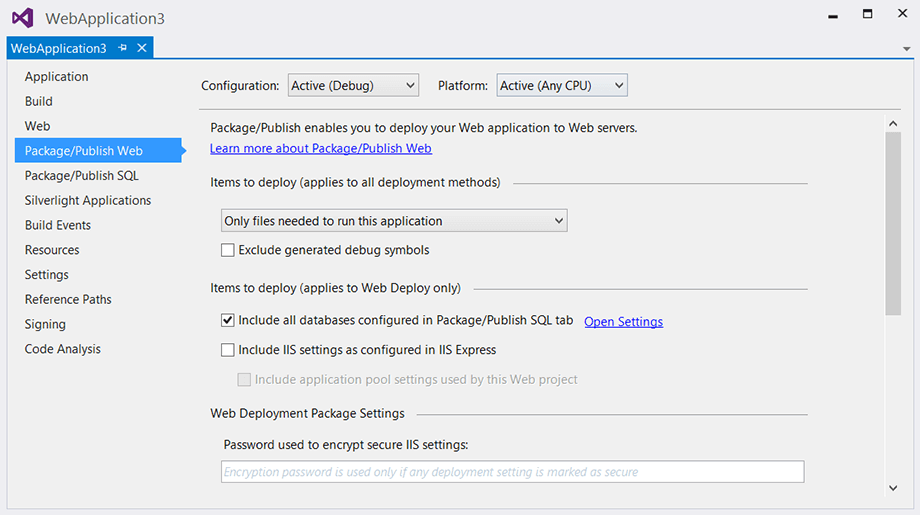Image resolution: width=920 pixels, height=515 pixels.
Task: Expand the Configuration dropdown
Action: pyautogui.click(x=353, y=86)
